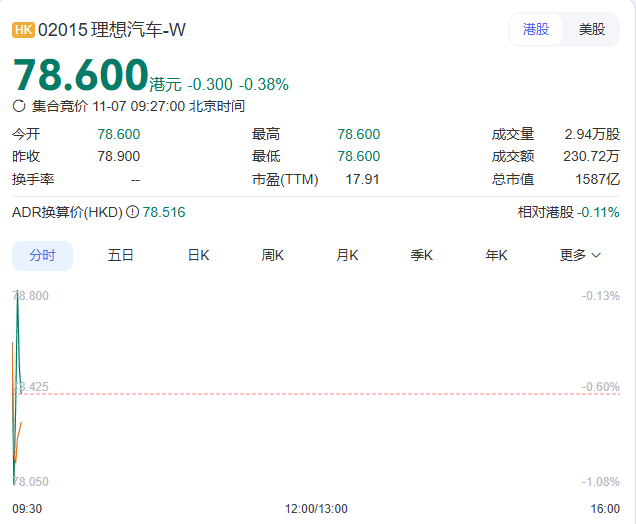The width and height of the screenshot is (636, 524).
Task: Open the 五日 chart tab
Action: point(121,255)
